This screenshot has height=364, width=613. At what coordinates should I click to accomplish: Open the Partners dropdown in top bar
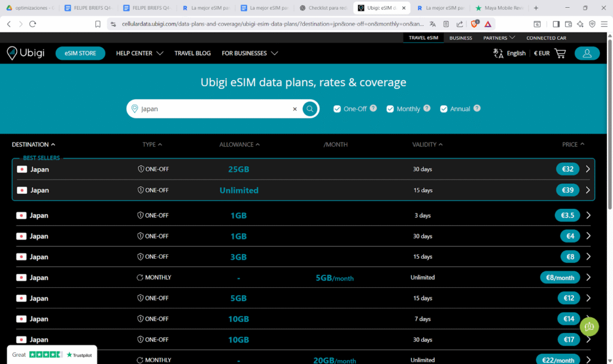point(499,38)
